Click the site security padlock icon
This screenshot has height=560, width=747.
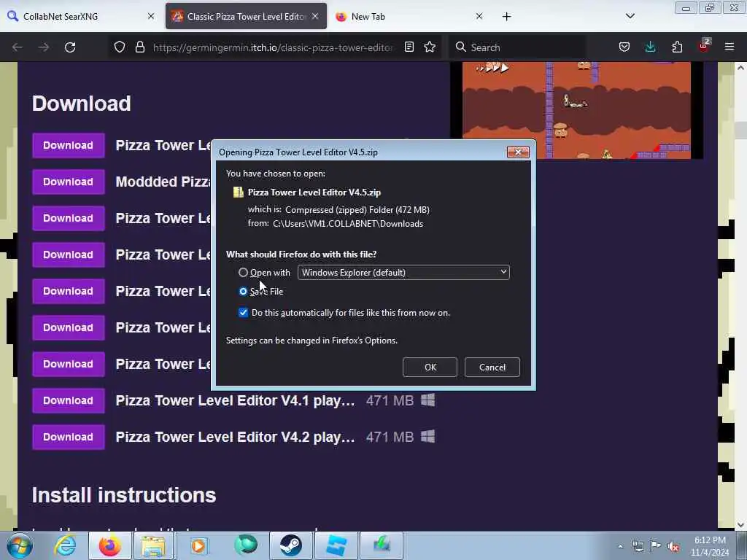tap(139, 47)
